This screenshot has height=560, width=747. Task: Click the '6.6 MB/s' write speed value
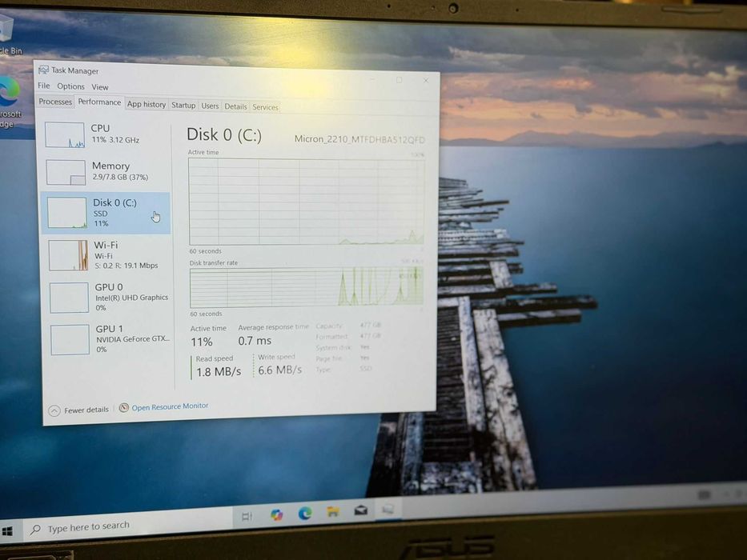pos(279,370)
